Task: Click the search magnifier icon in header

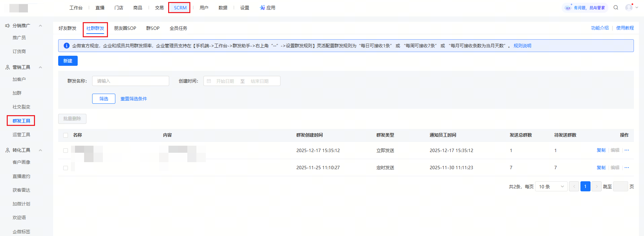Action: pyautogui.click(x=616, y=7)
